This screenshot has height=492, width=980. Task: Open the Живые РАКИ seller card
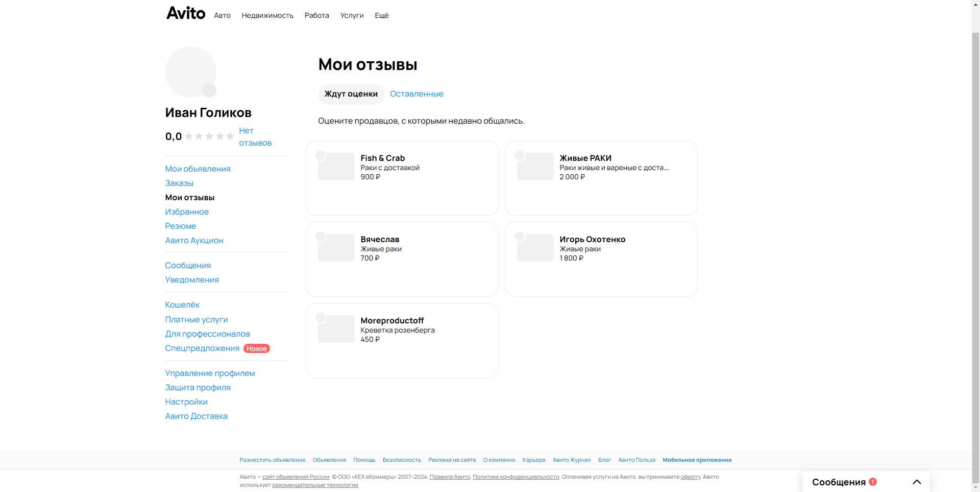(x=601, y=178)
